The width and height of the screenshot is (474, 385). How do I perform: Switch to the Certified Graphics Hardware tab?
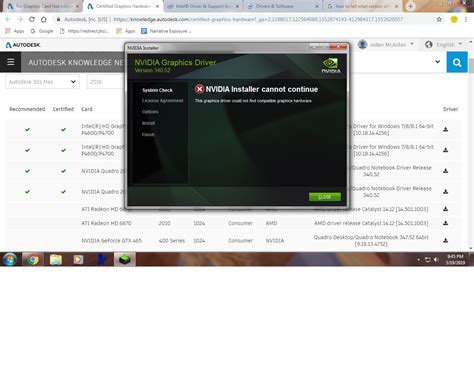123,6
